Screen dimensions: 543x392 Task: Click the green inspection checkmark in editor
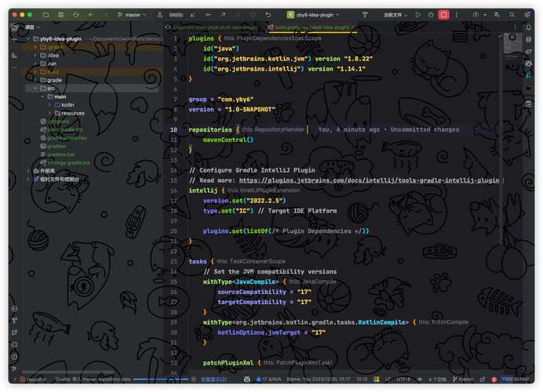point(500,36)
